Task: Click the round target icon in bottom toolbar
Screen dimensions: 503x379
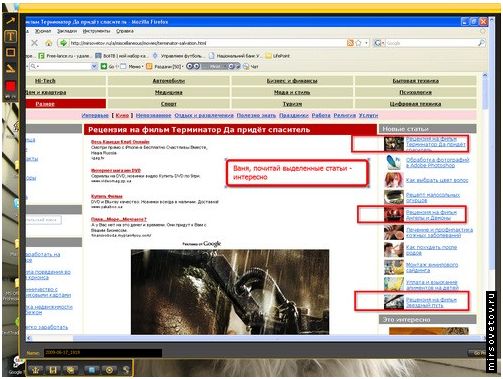Action: 109,370
